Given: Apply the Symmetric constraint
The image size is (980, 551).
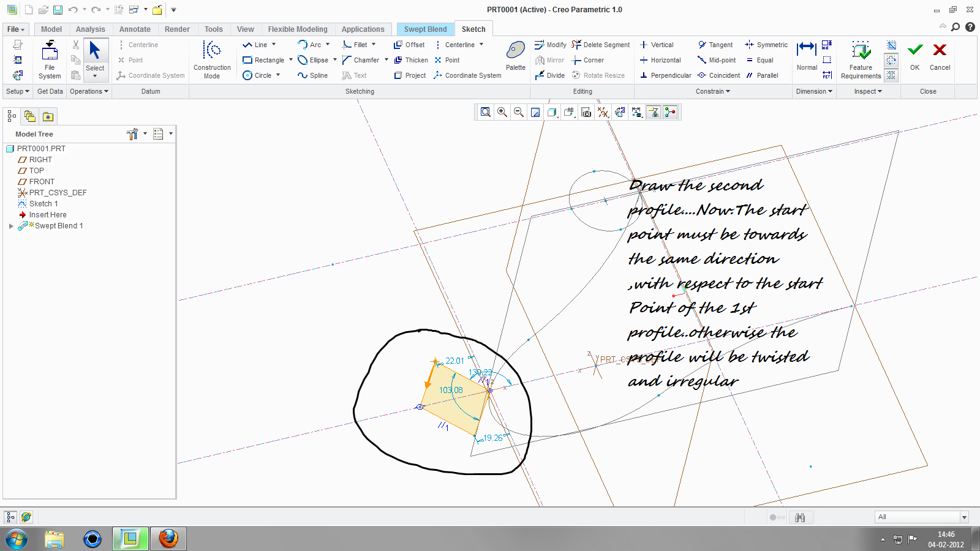Looking at the screenshot, I should 766,45.
